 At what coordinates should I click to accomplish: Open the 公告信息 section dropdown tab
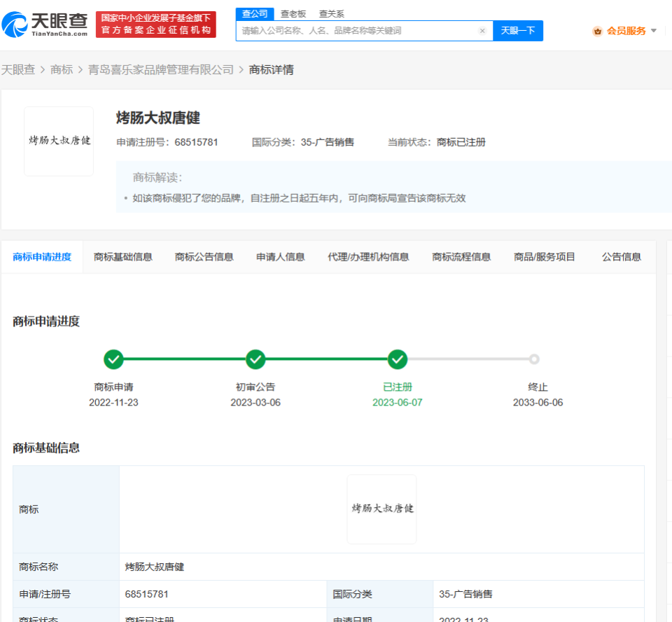[622, 256]
